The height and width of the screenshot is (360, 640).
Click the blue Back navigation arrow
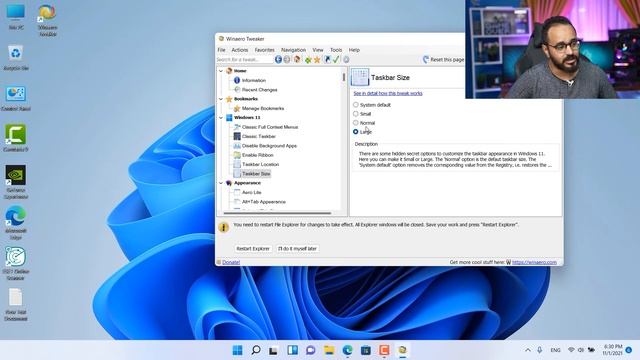(x=278, y=60)
